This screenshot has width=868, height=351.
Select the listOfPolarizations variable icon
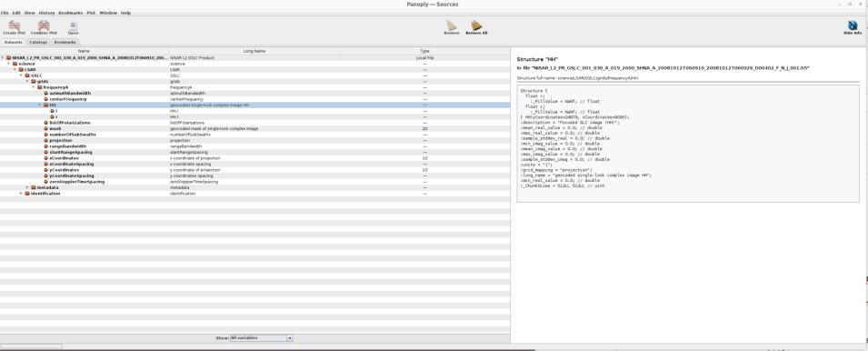tap(46, 123)
